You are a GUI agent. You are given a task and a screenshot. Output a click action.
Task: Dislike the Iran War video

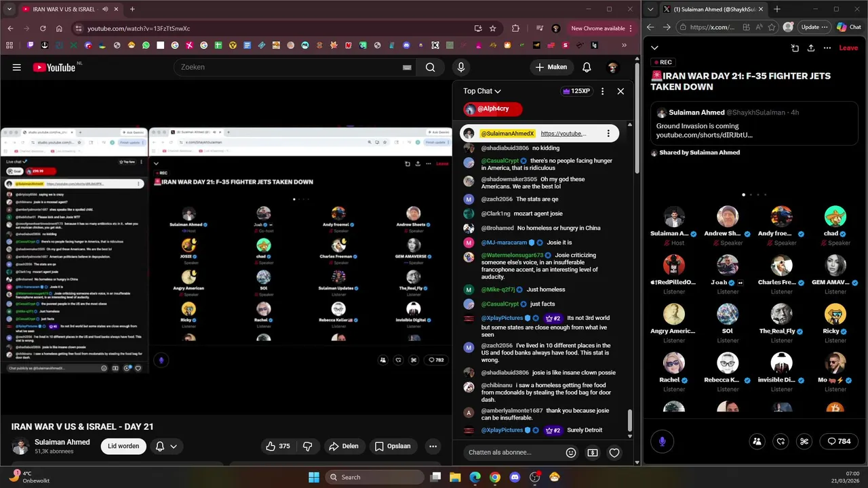pos(308,446)
